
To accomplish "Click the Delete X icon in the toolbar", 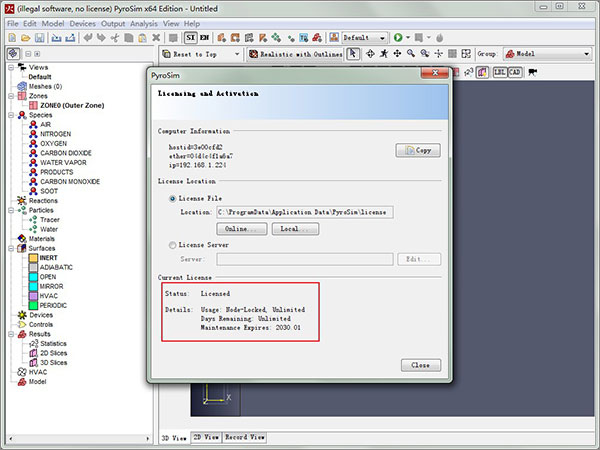I will 156,38.
